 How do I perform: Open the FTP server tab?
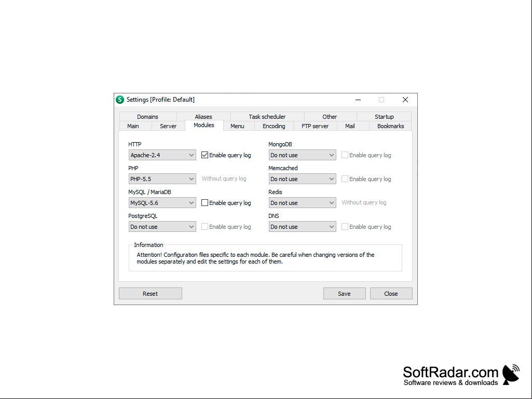tap(315, 126)
